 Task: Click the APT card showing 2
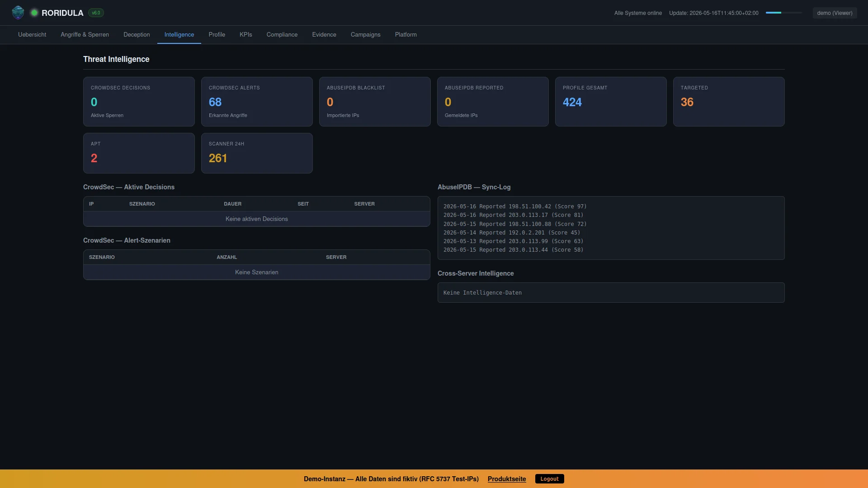click(x=139, y=153)
